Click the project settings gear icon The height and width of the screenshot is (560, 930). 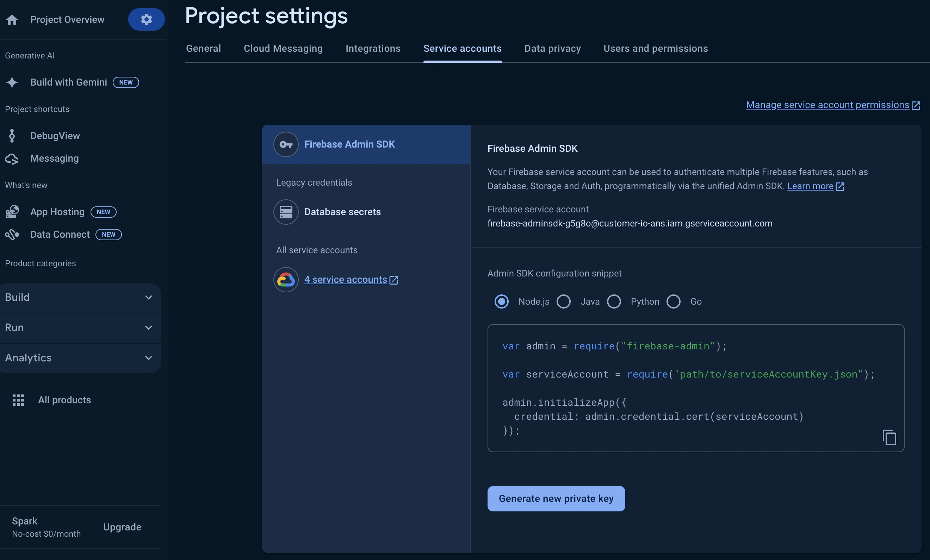click(x=146, y=19)
